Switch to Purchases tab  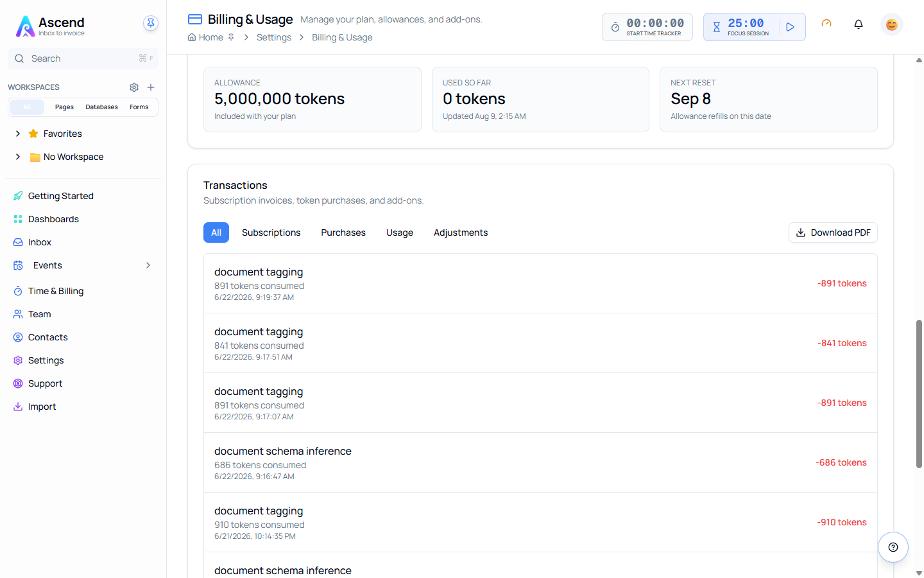(343, 232)
